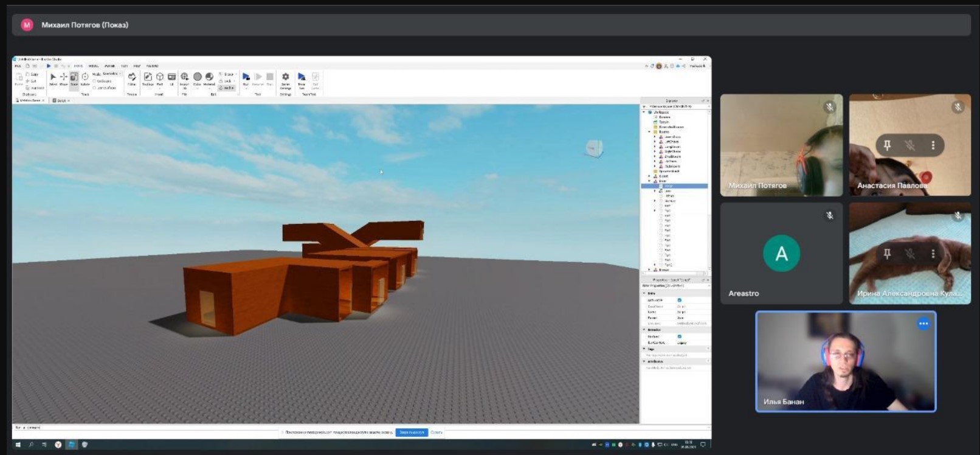Viewport: 980px width, 455px height.
Task: Open the blue options button on Илья Банан's tile
Action: tap(923, 324)
